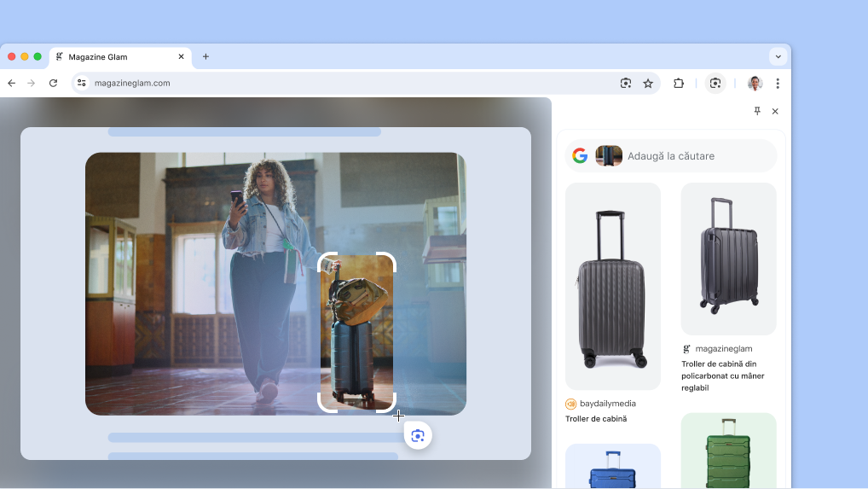
Task: Click the browser back arrow
Action: 12,83
